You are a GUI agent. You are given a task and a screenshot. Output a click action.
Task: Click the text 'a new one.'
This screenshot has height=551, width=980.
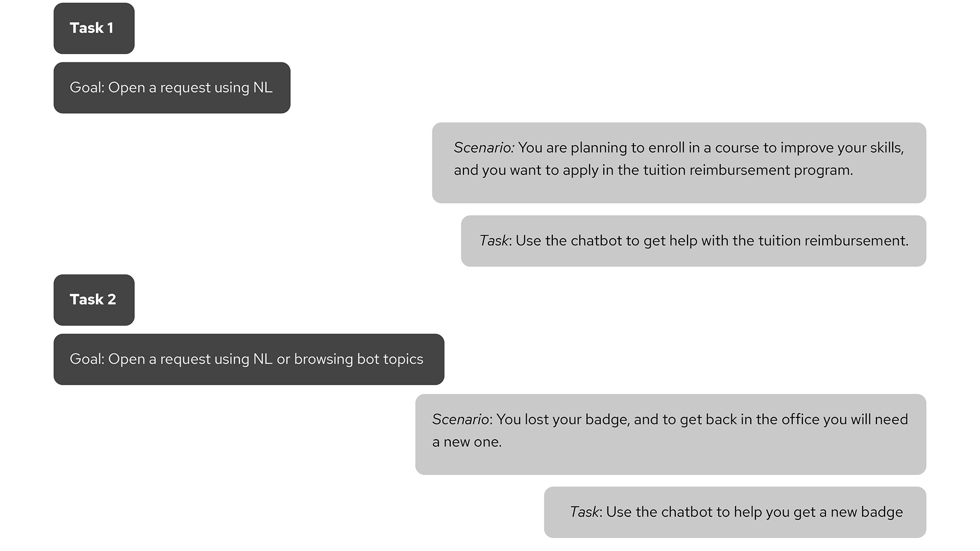point(467,442)
